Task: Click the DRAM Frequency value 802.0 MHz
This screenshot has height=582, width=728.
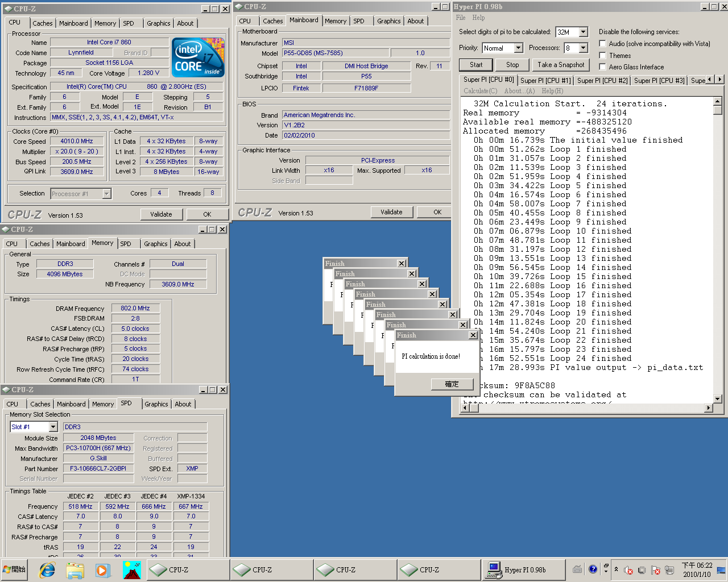Action: tap(135, 308)
